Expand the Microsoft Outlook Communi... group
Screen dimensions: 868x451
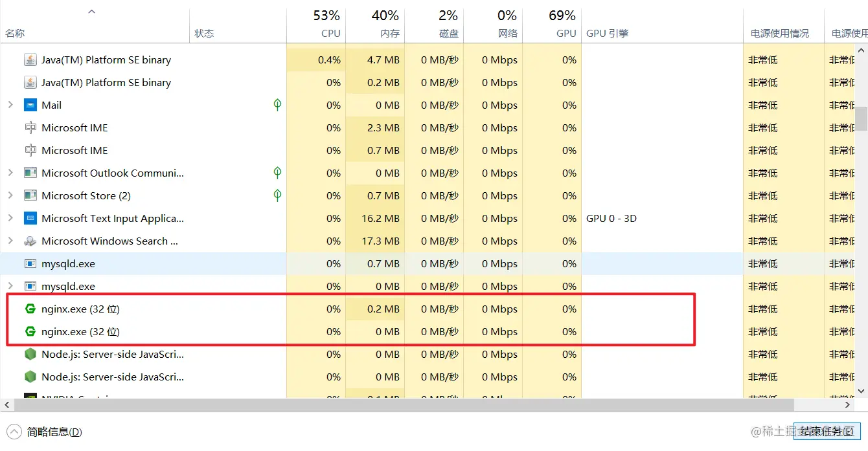click(10, 173)
